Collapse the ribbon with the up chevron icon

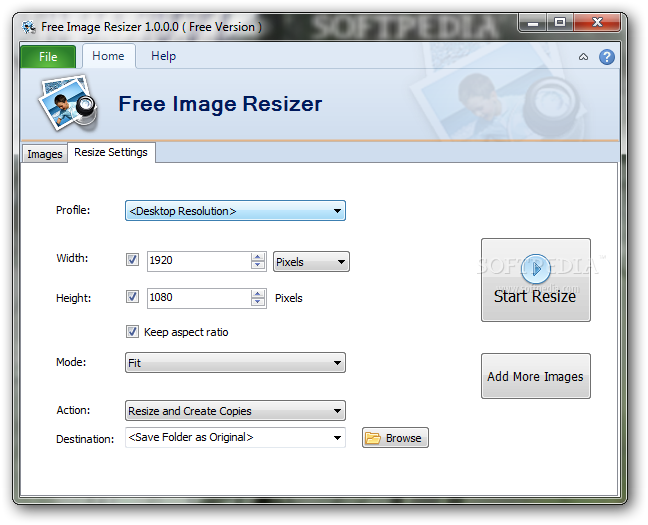click(x=583, y=57)
